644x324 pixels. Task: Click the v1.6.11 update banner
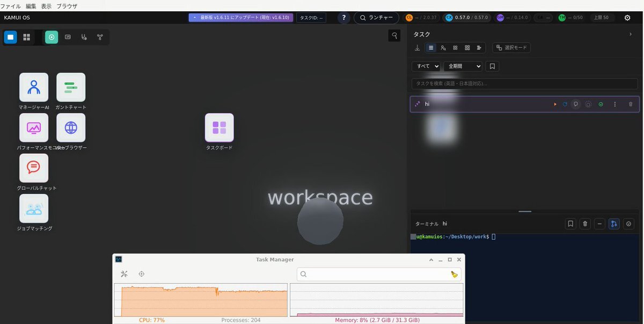pos(241,18)
